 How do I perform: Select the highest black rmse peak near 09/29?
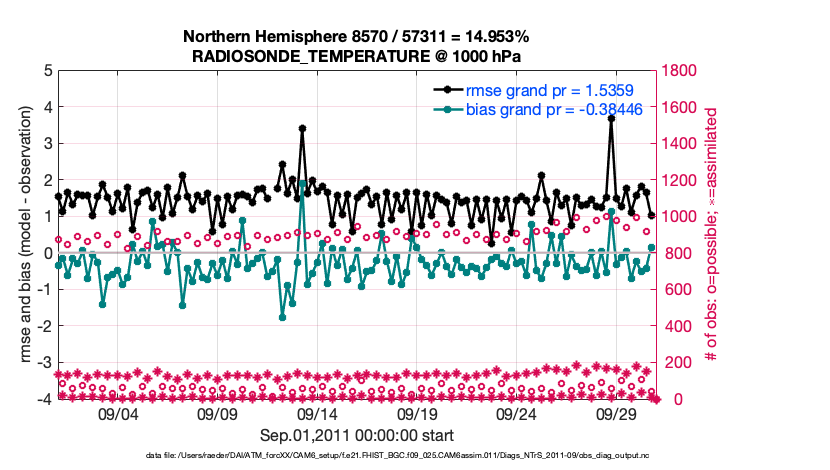point(611,119)
